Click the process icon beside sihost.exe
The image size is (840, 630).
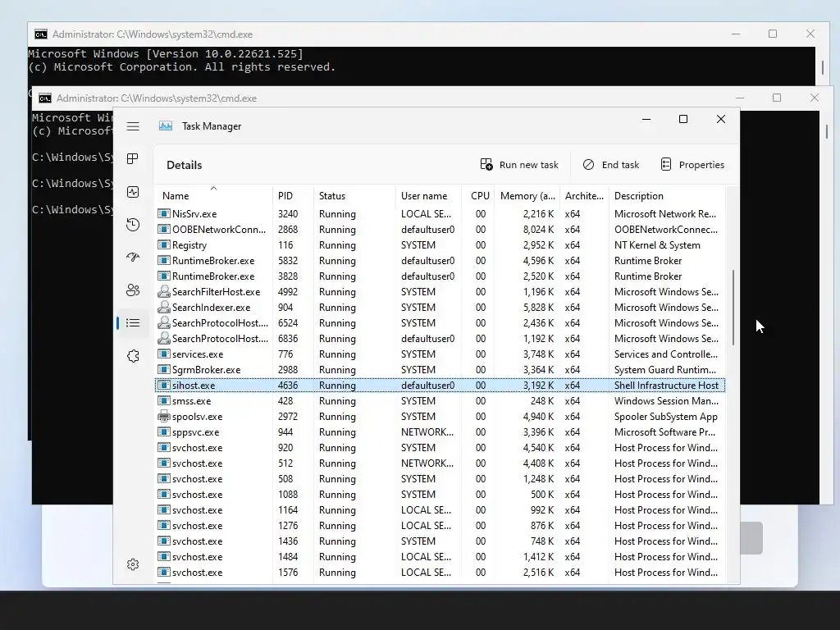point(164,386)
